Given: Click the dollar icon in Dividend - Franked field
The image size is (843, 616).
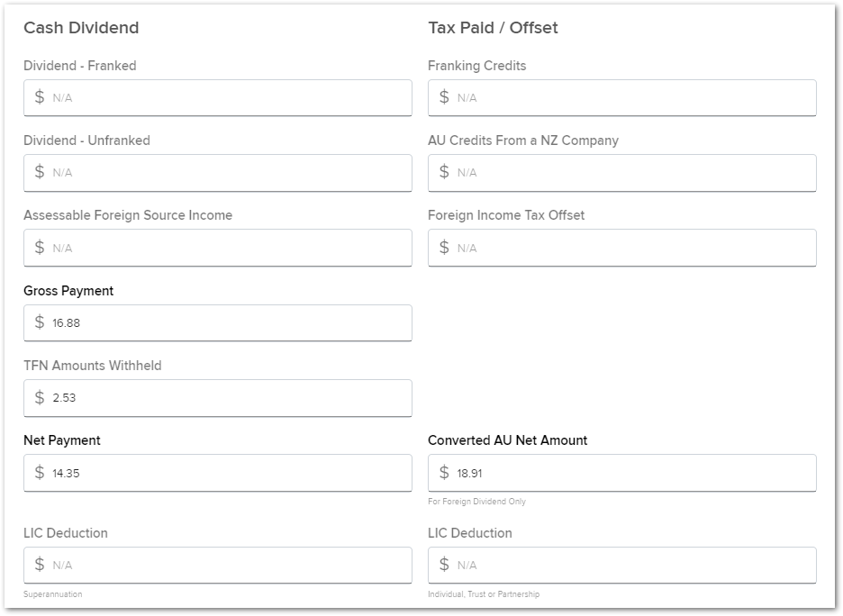Looking at the screenshot, I should pyautogui.click(x=40, y=96).
